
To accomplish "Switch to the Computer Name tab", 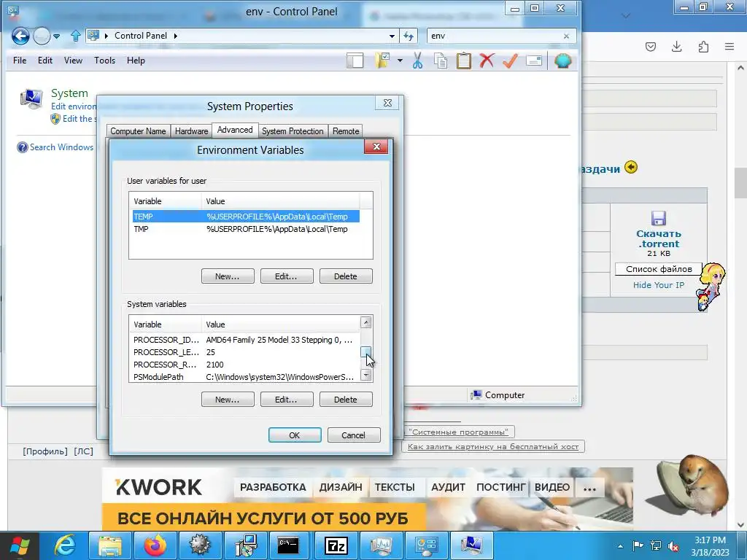I will click(x=138, y=131).
